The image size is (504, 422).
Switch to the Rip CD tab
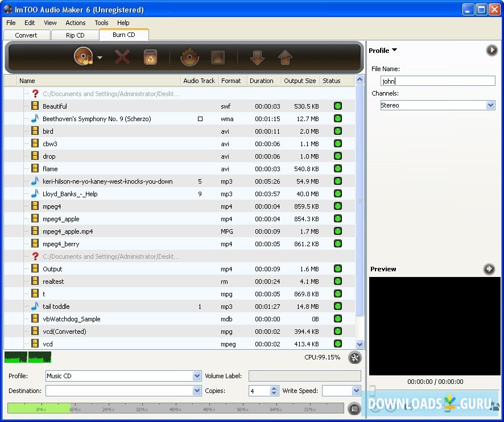(75, 35)
